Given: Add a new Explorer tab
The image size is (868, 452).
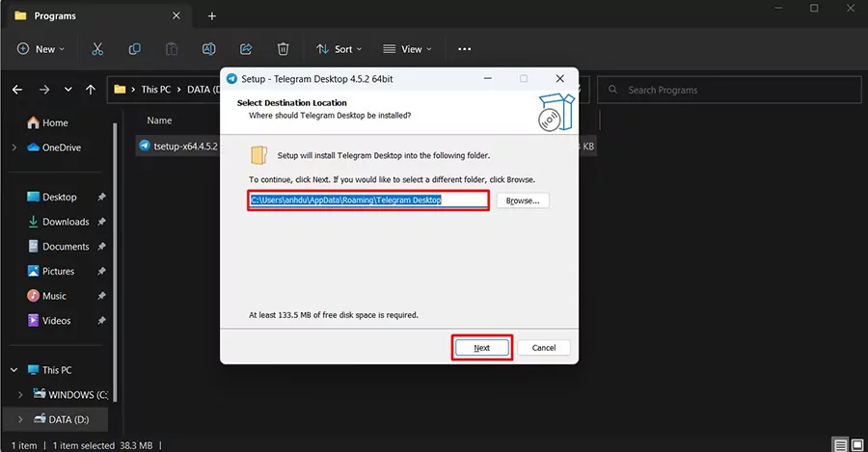Looking at the screenshot, I should coord(211,16).
